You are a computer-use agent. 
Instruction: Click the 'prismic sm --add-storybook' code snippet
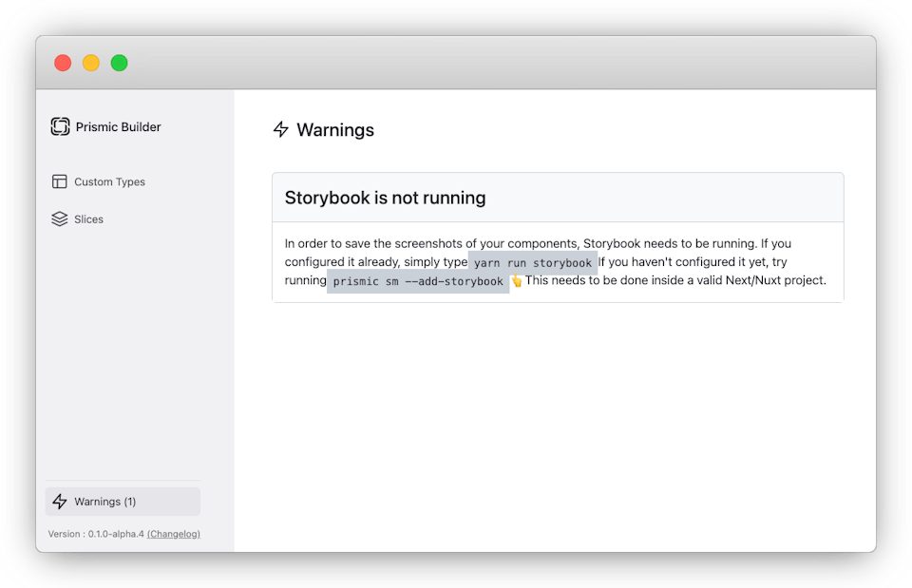[418, 281]
